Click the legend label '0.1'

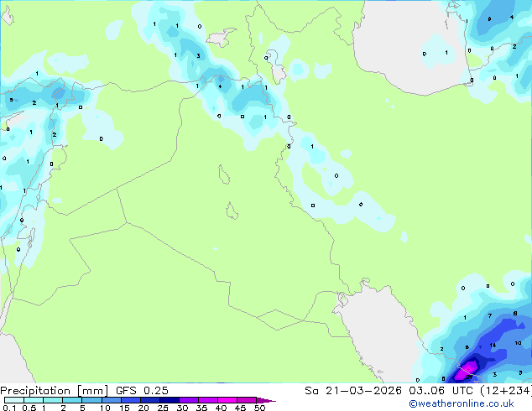tap(9, 408)
